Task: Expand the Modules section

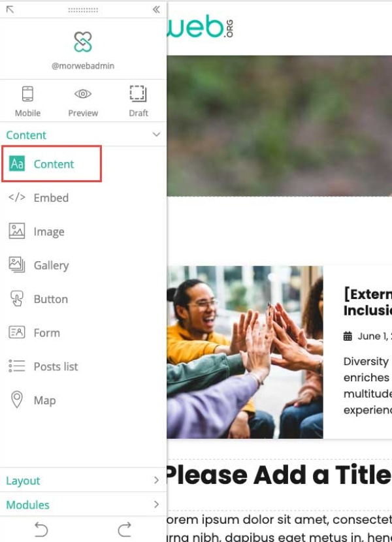Action: click(83, 504)
